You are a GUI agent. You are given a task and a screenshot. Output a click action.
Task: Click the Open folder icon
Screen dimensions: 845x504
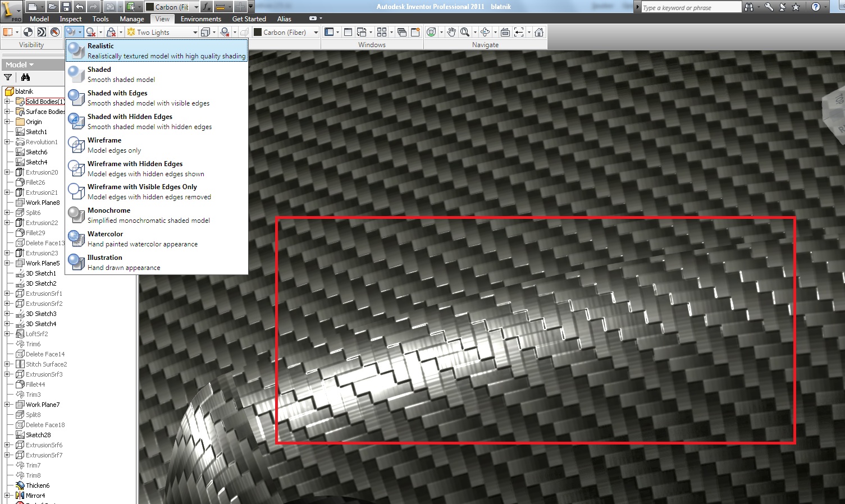pyautogui.click(x=52, y=7)
